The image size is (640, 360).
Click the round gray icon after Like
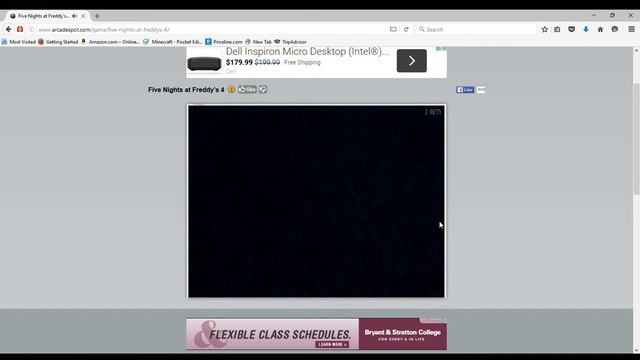click(263, 89)
